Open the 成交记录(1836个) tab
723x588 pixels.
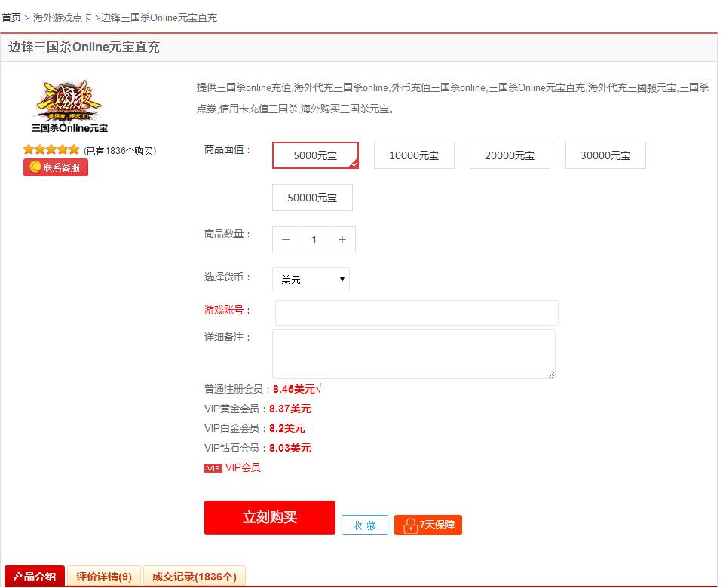coord(194,577)
